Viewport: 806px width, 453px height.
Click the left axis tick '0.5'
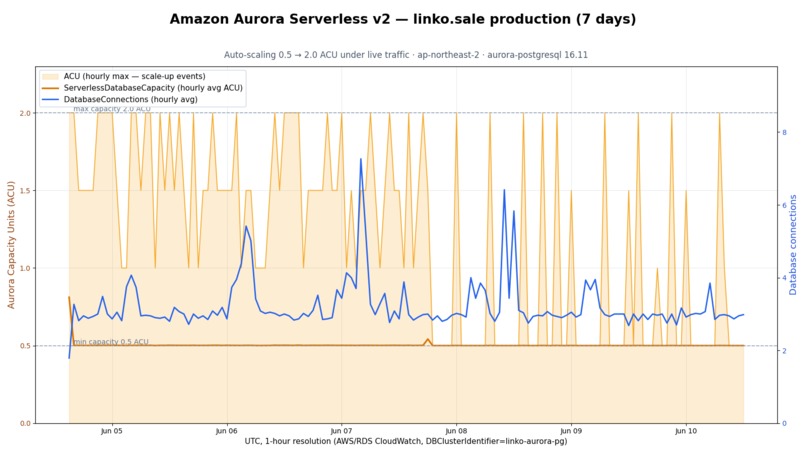25,346
